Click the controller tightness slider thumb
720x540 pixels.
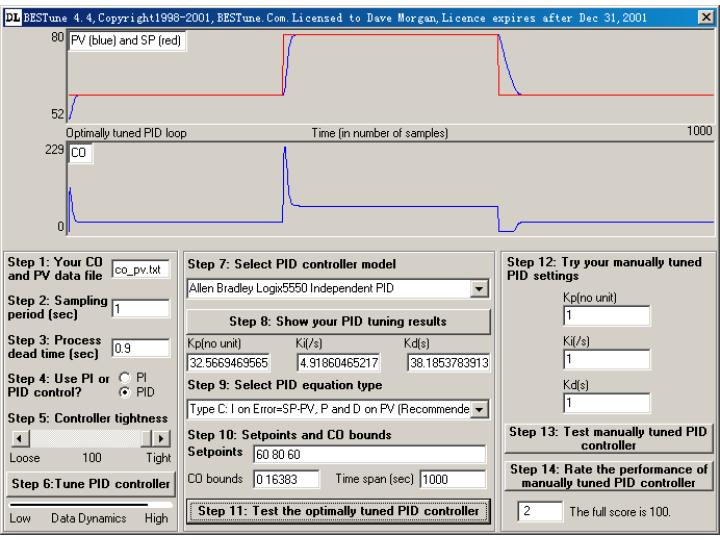tap(146, 438)
